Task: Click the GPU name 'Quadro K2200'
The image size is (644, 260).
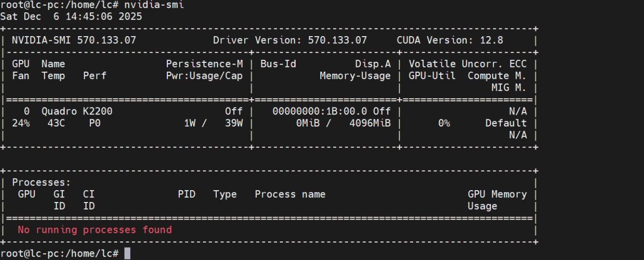Action: [x=77, y=111]
